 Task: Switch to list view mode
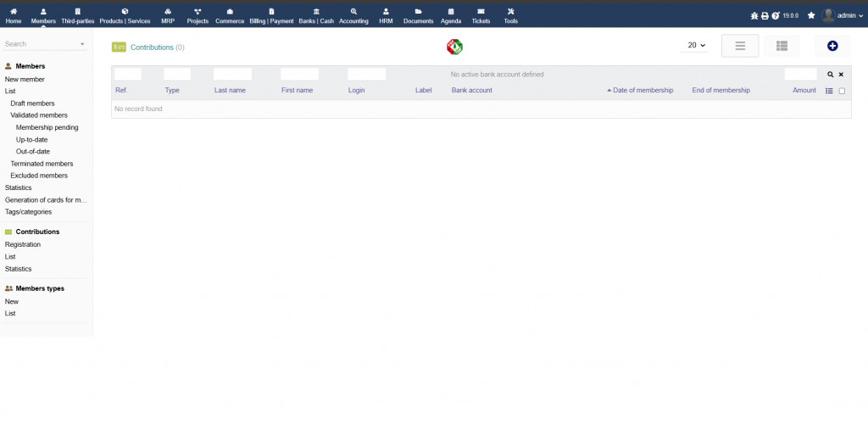pos(740,46)
